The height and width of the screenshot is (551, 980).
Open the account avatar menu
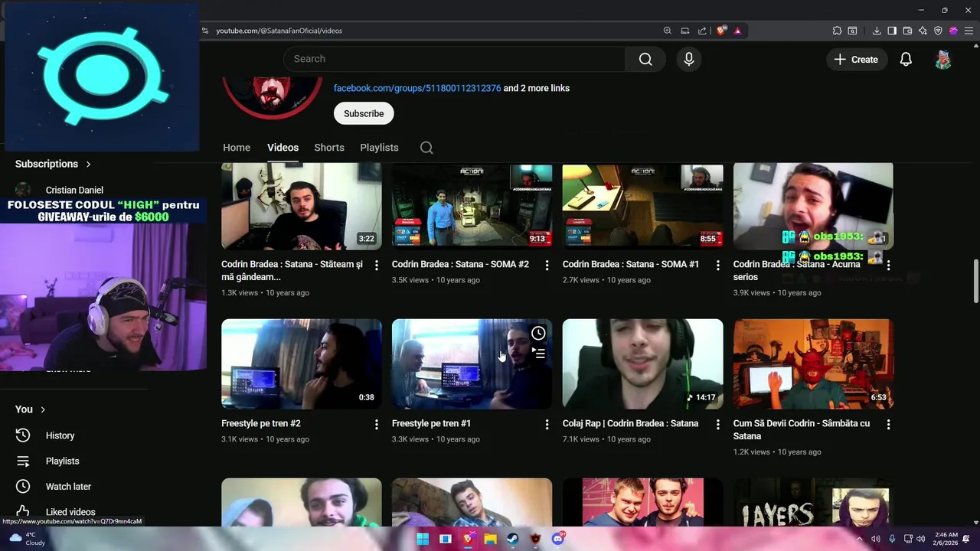pyautogui.click(x=943, y=59)
